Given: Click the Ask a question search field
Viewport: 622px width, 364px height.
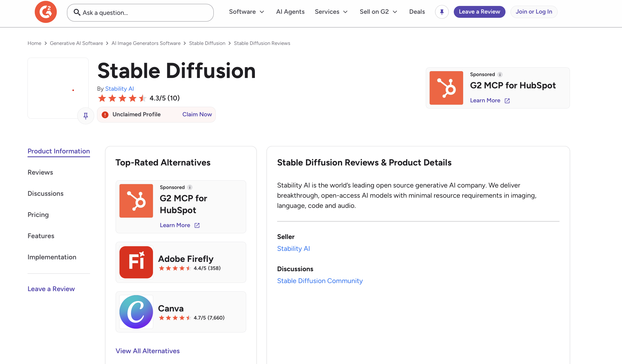Looking at the screenshot, I should [x=140, y=13].
